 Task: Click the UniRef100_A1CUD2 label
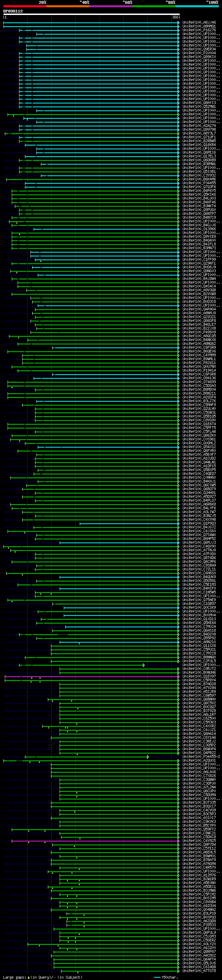pyautogui.click(x=199, y=458)
